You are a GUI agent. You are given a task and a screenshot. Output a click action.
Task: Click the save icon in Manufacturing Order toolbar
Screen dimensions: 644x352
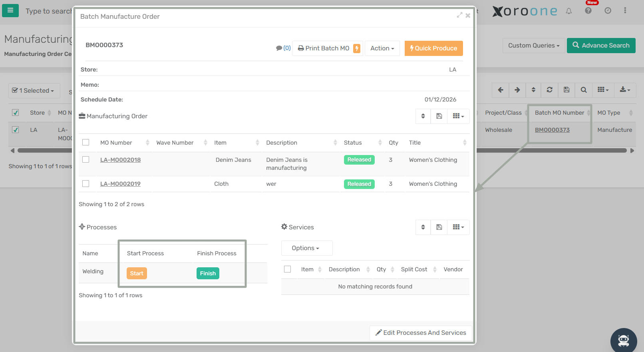439,116
